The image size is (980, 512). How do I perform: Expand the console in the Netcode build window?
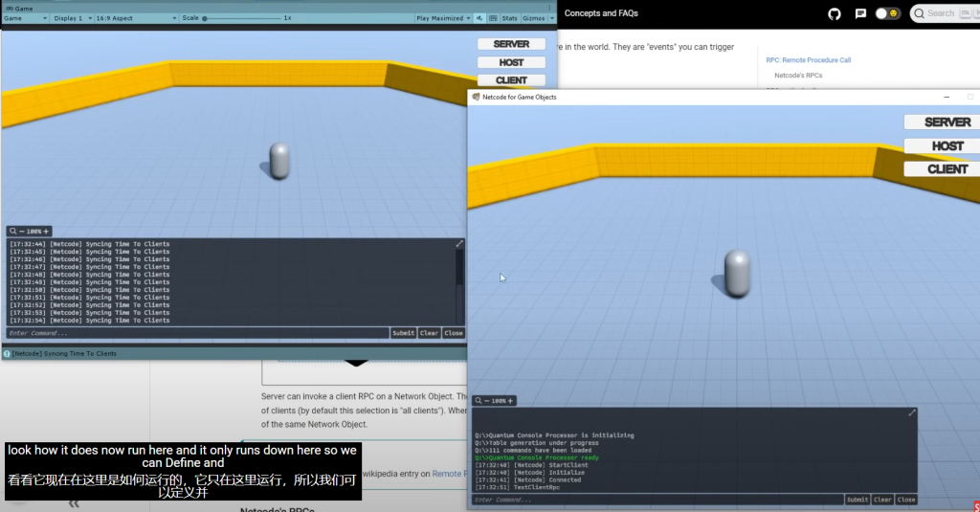(x=912, y=412)
